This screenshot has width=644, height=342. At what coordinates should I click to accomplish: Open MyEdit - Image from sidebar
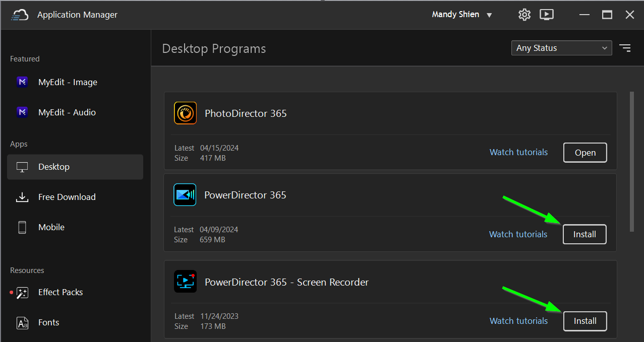click(x=68, y=82)
